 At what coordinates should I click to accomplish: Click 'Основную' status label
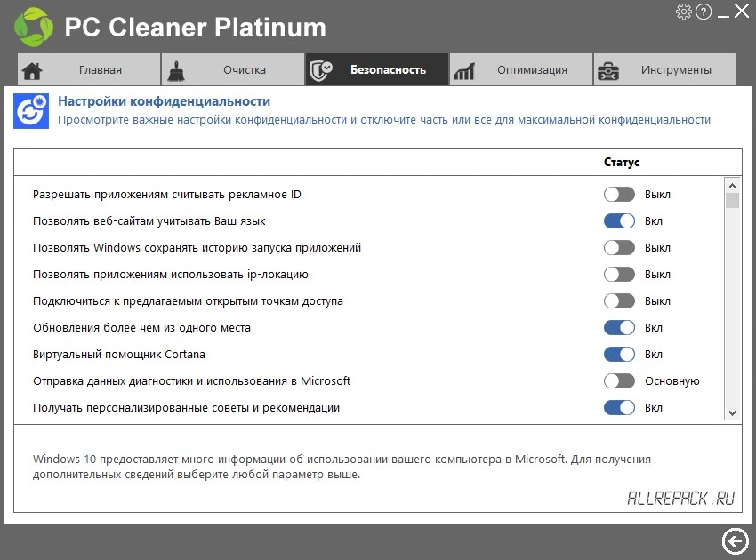point(672,381)
